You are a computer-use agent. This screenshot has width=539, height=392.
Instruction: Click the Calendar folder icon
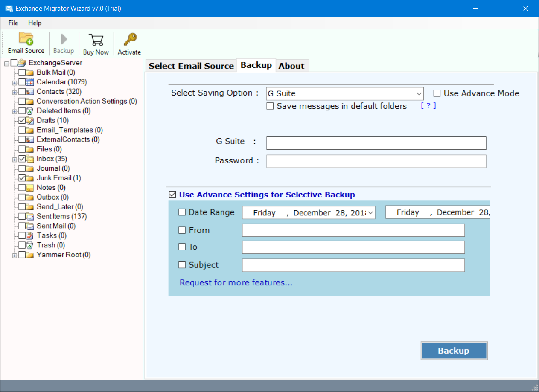pos(30,82)
